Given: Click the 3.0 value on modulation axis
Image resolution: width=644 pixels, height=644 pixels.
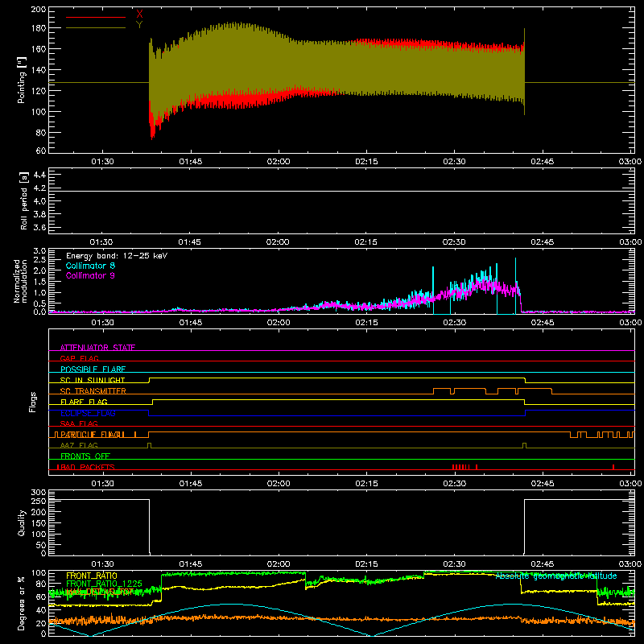Looking at the screenshot, I should (x=39, y=251).
